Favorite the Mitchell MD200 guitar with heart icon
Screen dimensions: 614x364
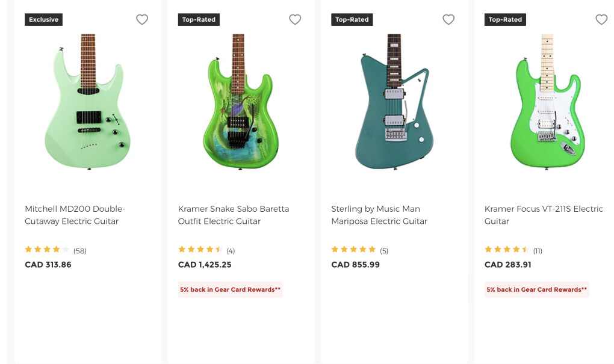coord(142,20)
